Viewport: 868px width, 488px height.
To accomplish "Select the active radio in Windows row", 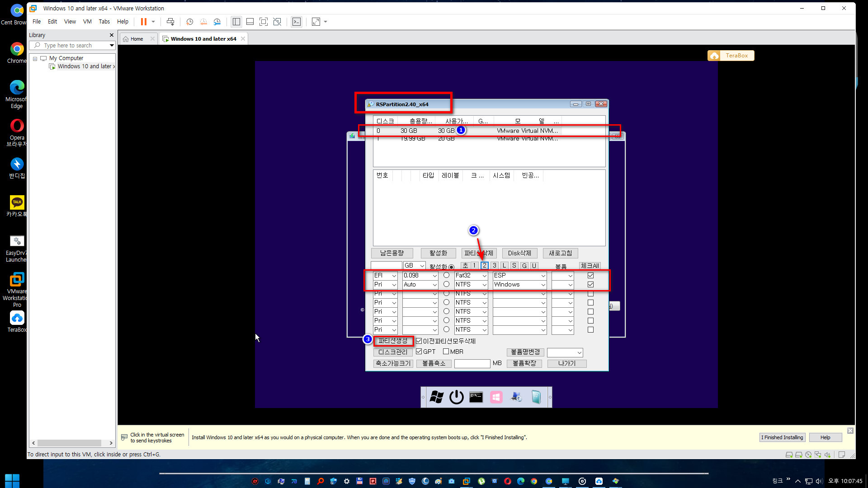I will tap(446, 284).
